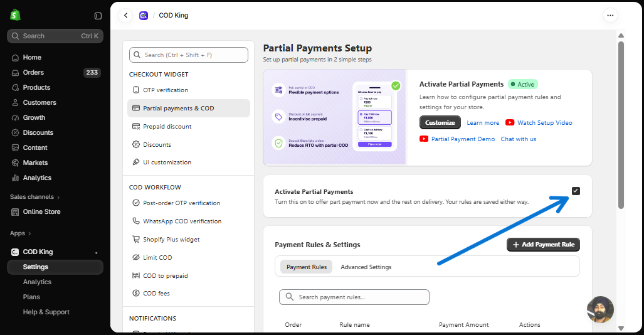Viewport: 644px width, 335px height.
Task: Click the Order column header
Action: (x=293, y=325)
